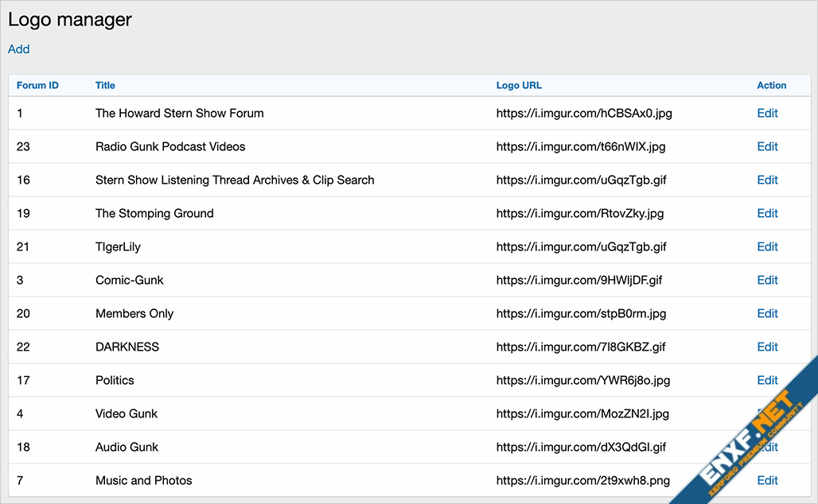Click the URL ending hCBSAx0.jpg
Image resolution: width=818 pixels, height=504 pixels.
pyautogui.click(x=584, y=113)
